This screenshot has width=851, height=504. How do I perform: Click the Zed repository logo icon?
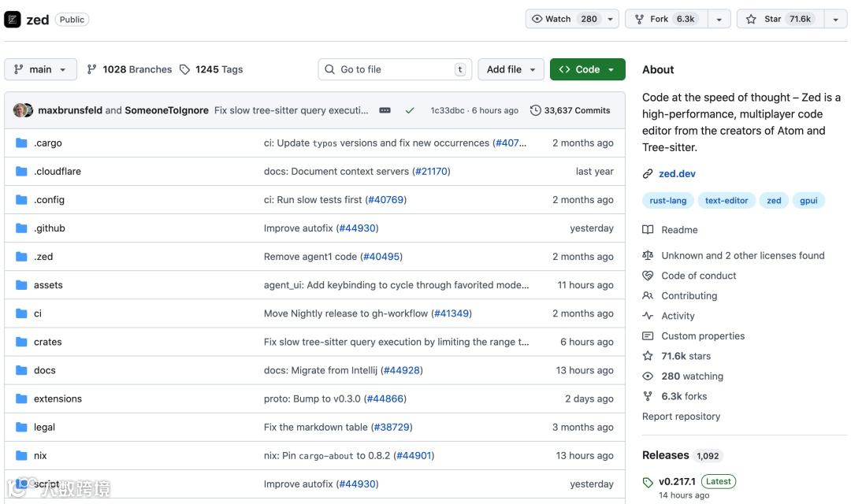pos(13,20)
